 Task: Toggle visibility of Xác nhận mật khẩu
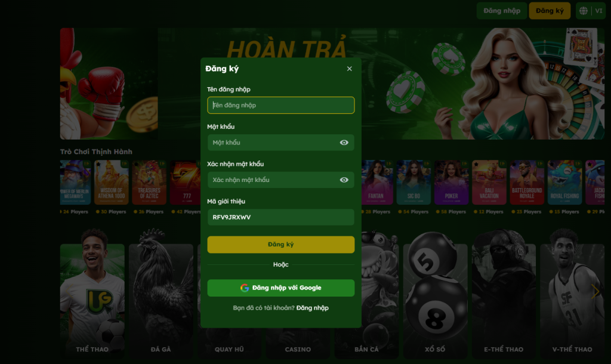pyautogui.click(x=344, y=180)
